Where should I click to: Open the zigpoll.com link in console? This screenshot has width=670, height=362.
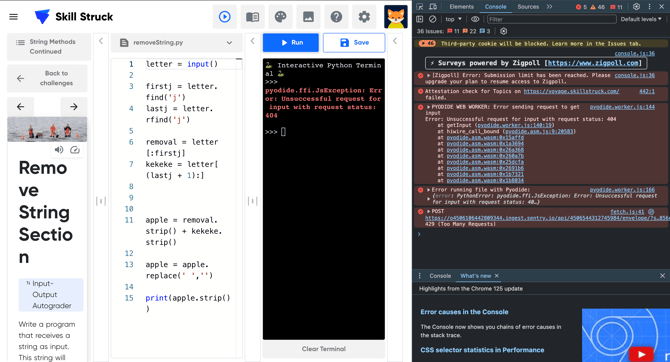(593, 63)
